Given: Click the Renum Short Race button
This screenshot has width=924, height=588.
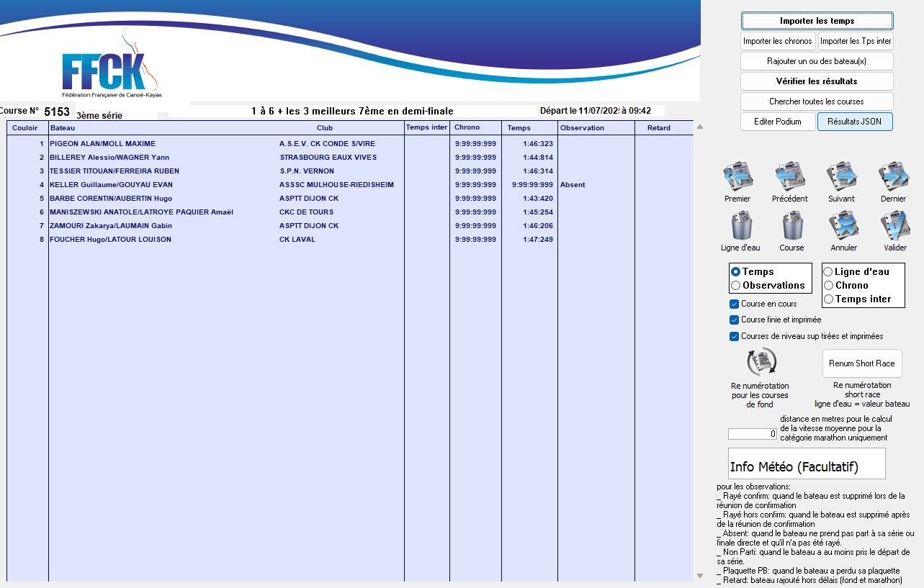Looking at the screenshot, I should (861, 363).
